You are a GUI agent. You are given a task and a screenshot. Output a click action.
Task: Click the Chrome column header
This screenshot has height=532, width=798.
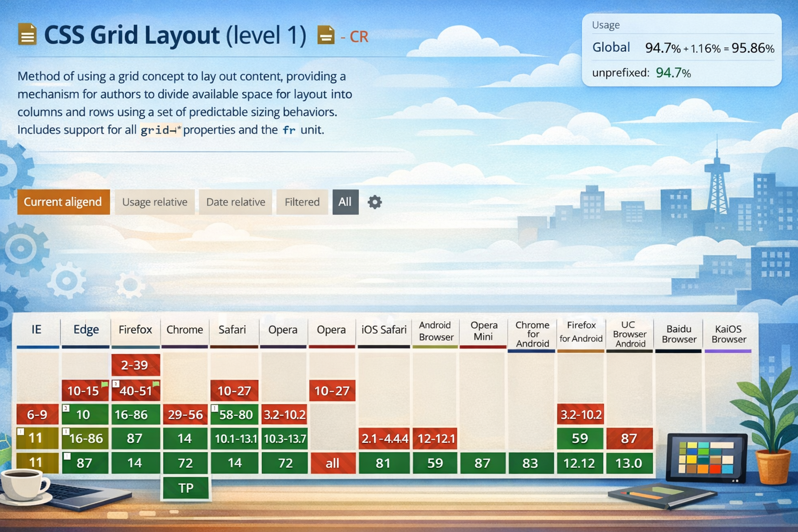coord(185,329)
